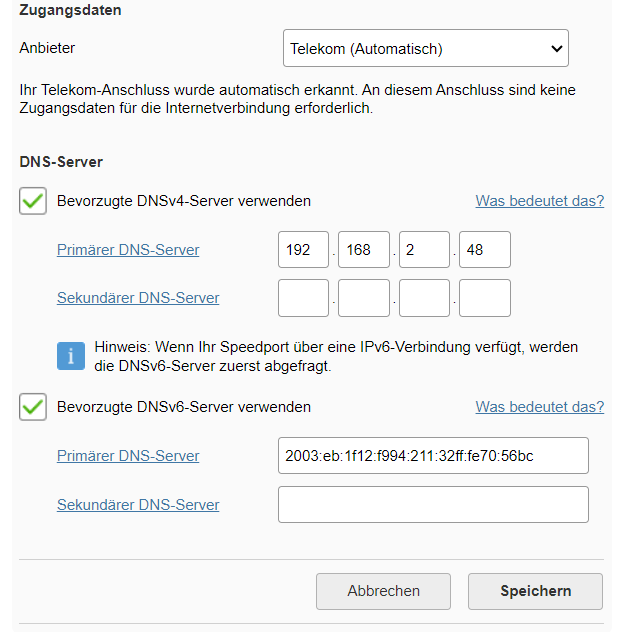Open the Anbieter dropdown

pos(425,48)
